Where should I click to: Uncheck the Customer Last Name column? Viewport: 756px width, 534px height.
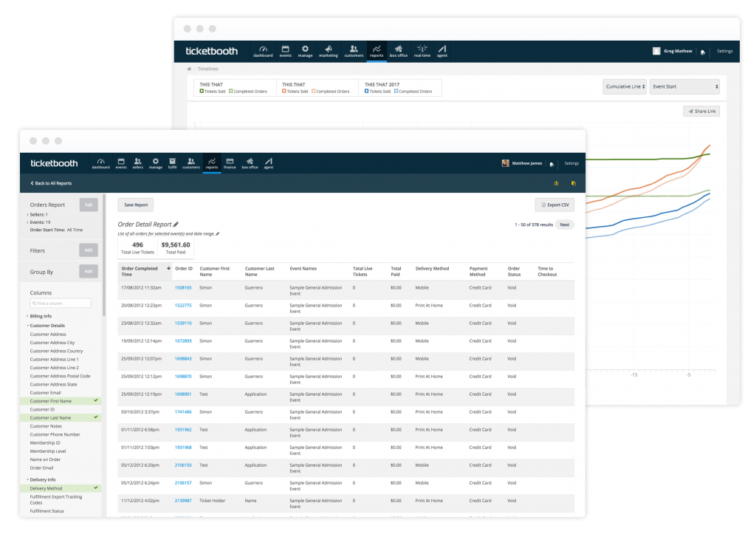[96, 417]
